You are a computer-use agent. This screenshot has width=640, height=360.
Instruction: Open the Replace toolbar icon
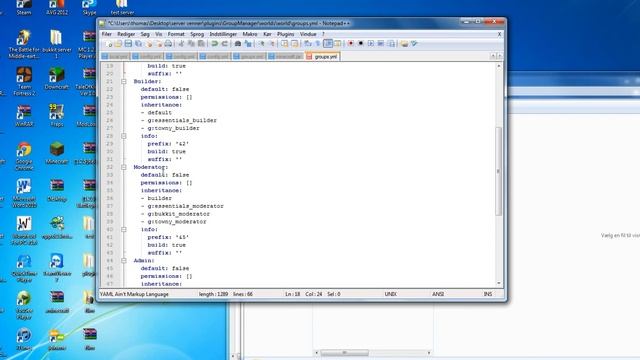[x=248, y=44]
